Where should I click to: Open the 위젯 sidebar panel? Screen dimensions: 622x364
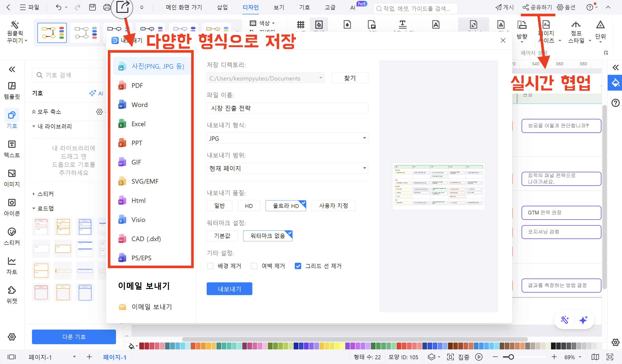(12, 294)
